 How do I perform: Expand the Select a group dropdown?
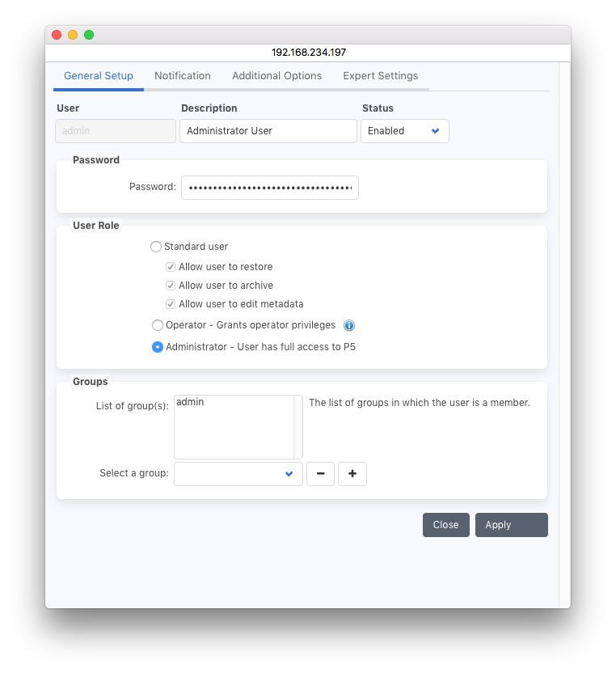(238, 474)
